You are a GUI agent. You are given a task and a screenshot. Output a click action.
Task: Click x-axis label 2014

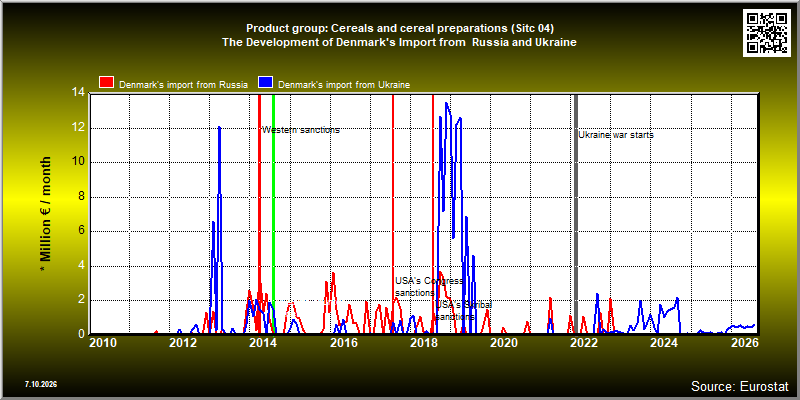(x=263, y=343)
